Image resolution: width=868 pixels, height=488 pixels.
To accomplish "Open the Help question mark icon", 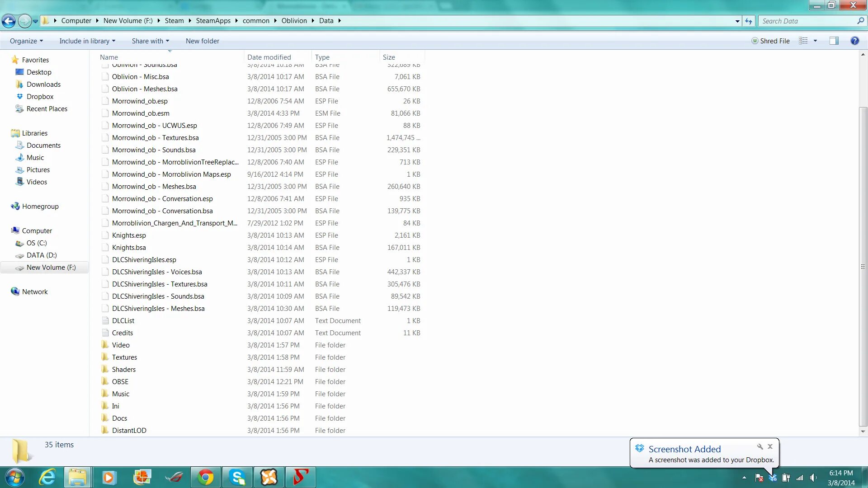I will click(854, 41).
